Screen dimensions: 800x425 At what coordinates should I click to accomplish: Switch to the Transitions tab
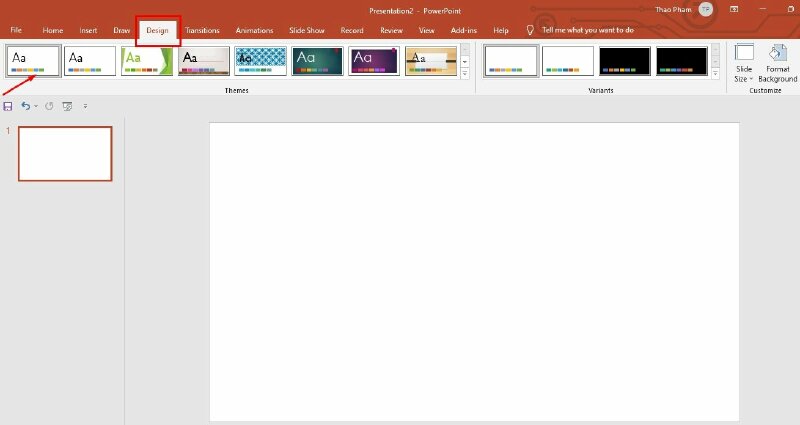(202, 30)
